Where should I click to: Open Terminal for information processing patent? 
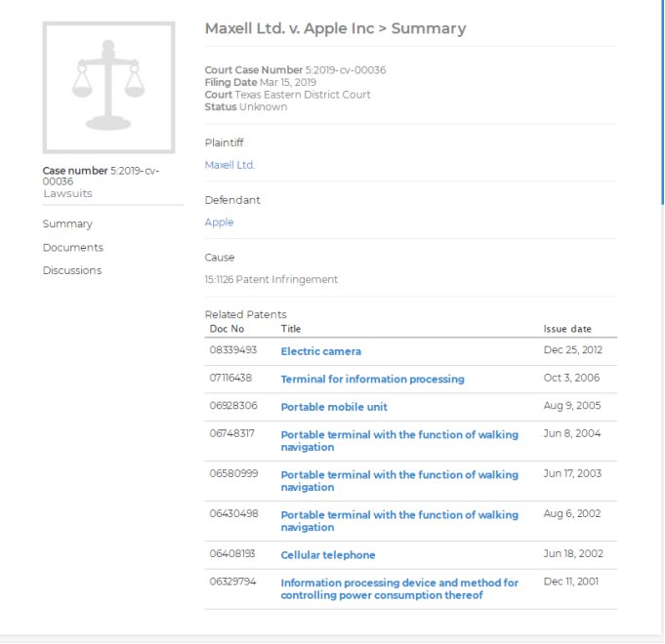point(372,379)
